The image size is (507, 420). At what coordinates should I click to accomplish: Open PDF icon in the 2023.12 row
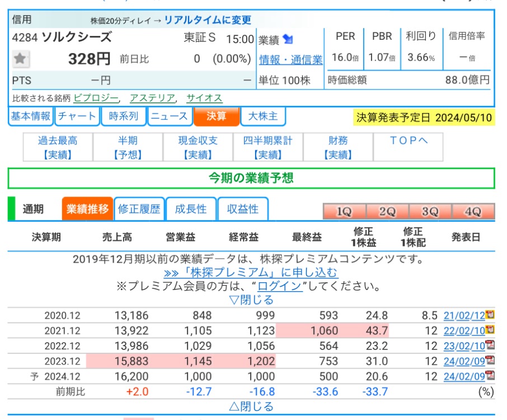[x=490, y=360]
